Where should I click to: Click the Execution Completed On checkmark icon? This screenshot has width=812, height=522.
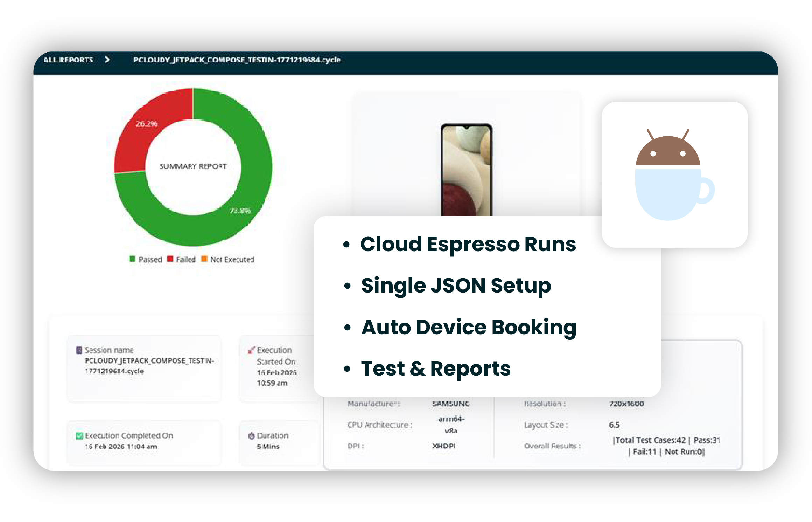[79, 436]
